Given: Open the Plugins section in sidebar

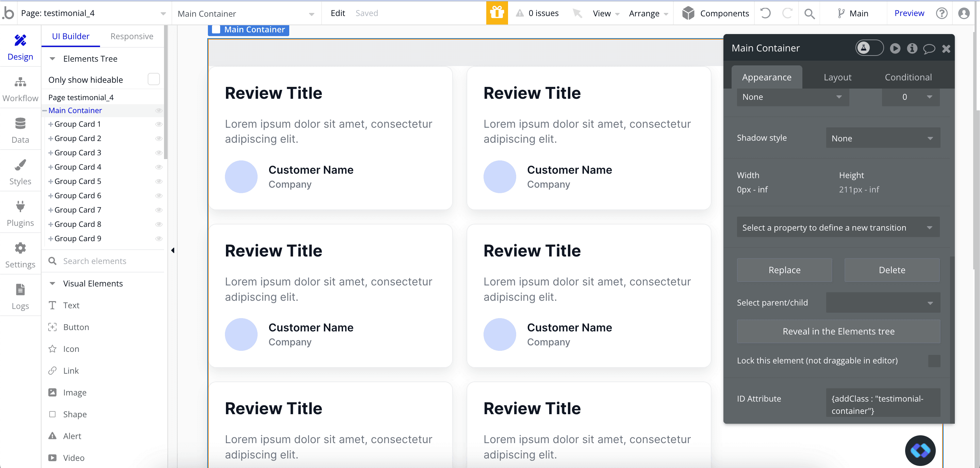Looking at the screenshot, I should pyautogui.click(x=20, y=214).
